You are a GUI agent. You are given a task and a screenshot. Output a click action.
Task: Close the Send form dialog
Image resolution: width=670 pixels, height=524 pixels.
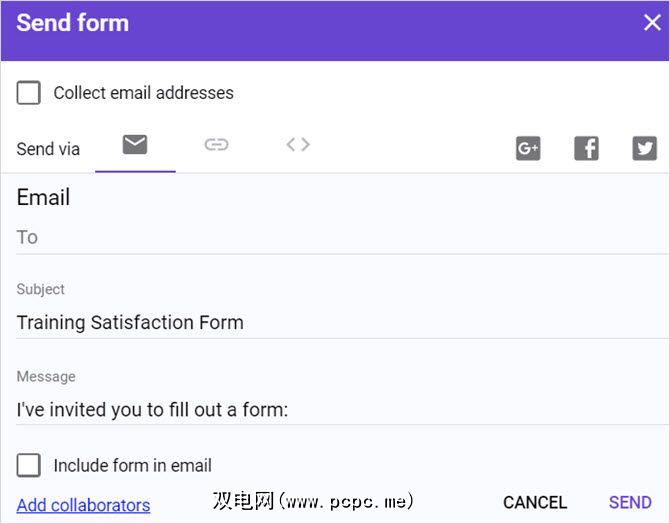(x=651, y=23)
